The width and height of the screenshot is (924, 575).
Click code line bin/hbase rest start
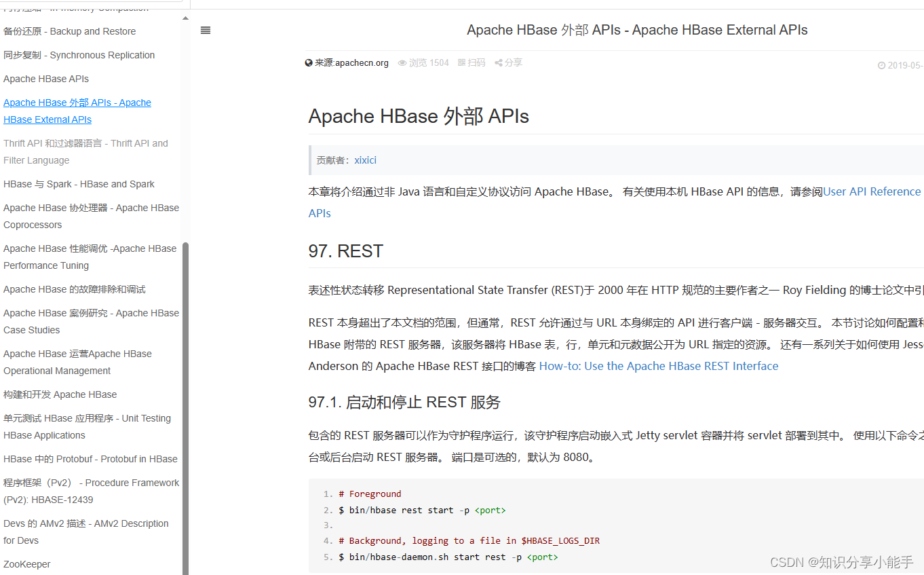(422, 510)
